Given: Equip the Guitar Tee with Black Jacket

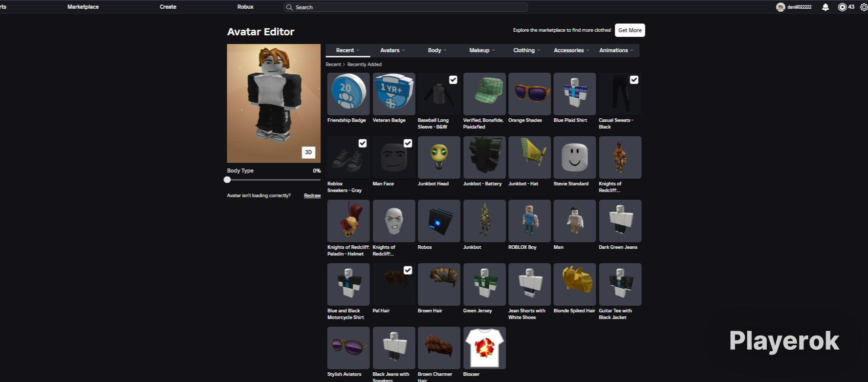Looking at the screenshot, I should [x=620, y=284].
